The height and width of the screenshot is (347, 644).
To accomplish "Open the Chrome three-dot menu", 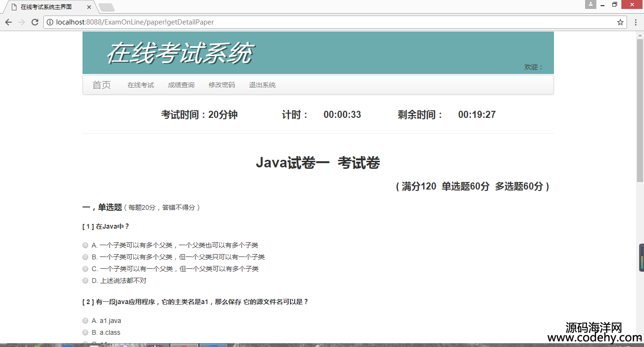I will point(635,22).
